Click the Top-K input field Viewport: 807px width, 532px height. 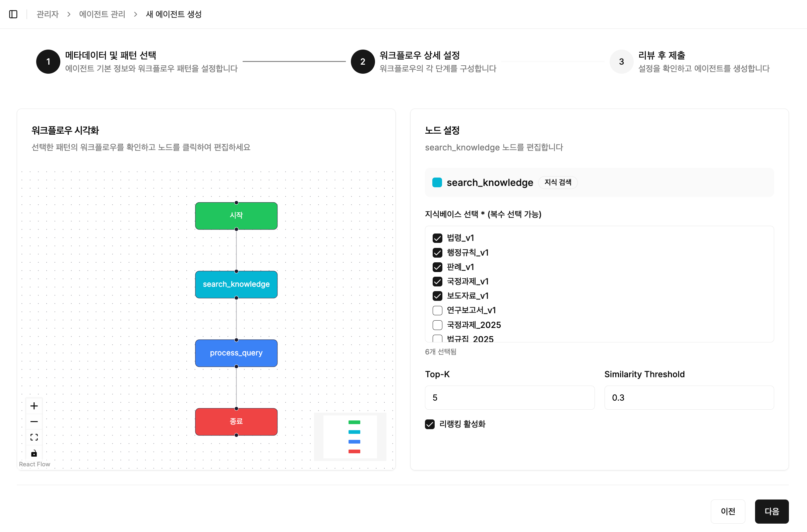(x=510, y=397)
